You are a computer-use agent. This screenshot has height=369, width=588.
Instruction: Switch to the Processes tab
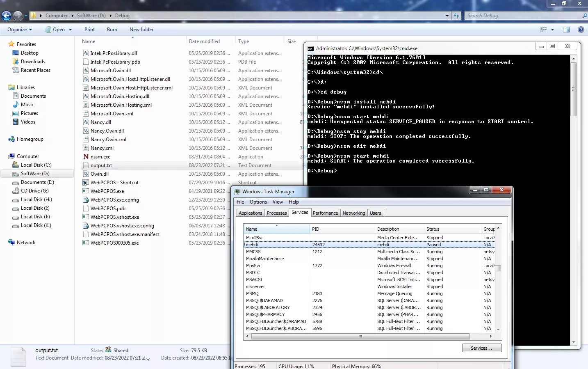(x=277, y=213)
